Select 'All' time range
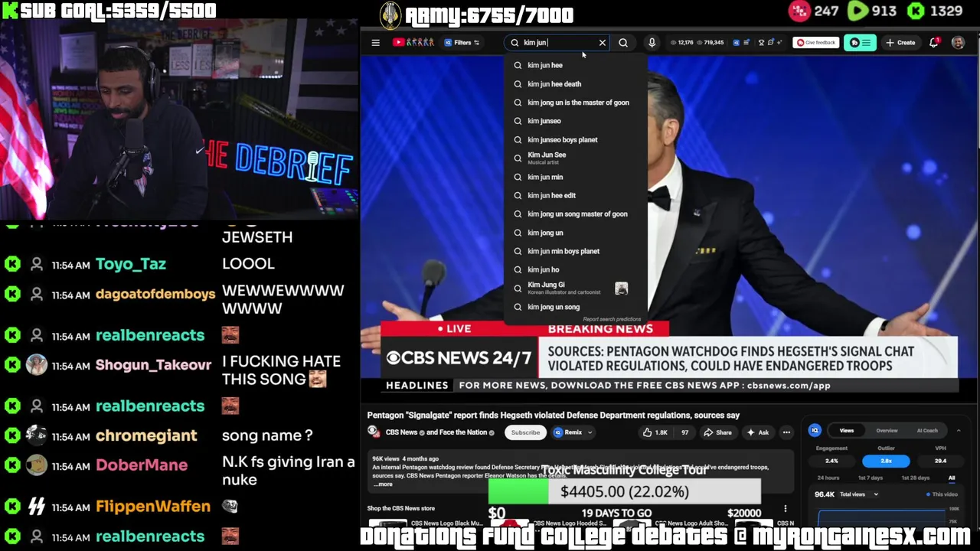This screenshot has height=551, width=980. (951, 478)
